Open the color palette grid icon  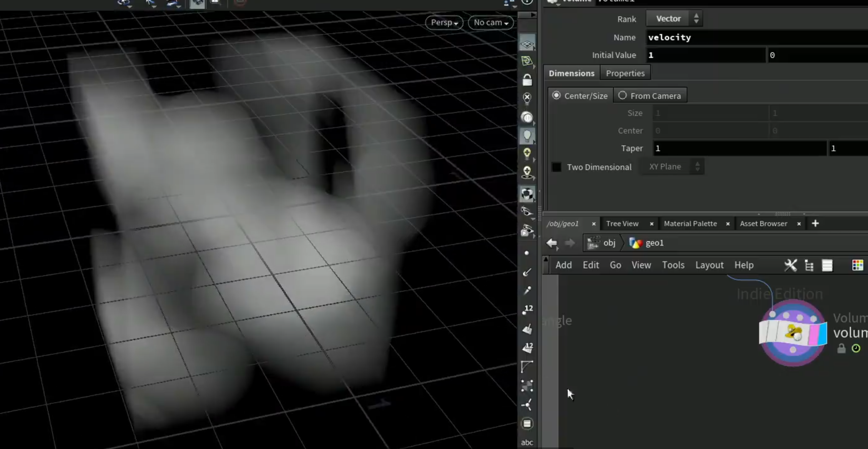(857, 265)
